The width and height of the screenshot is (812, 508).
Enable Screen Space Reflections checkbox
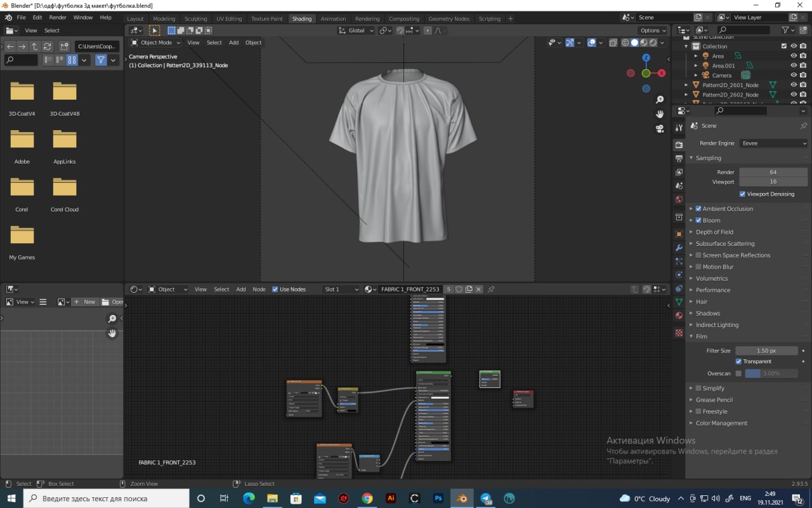coord(698,255)
